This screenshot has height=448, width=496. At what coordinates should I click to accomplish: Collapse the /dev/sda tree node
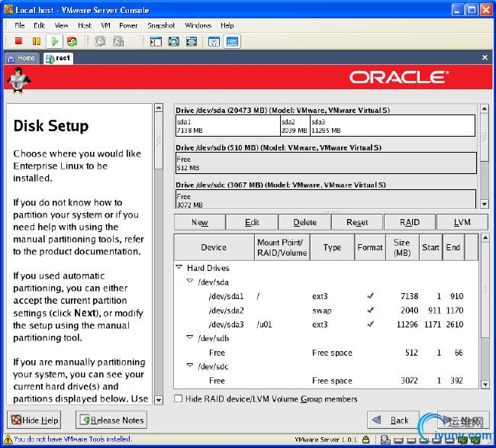(x=190, y=282)
